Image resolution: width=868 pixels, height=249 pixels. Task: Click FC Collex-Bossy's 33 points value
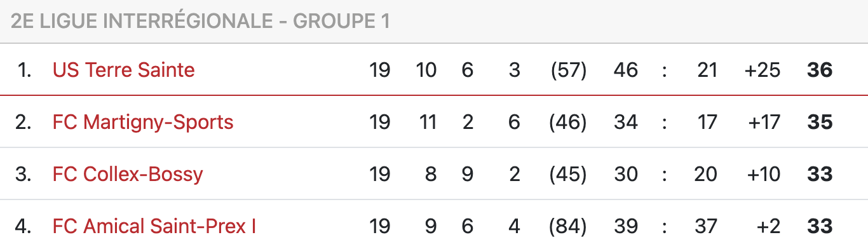(820, 173)
